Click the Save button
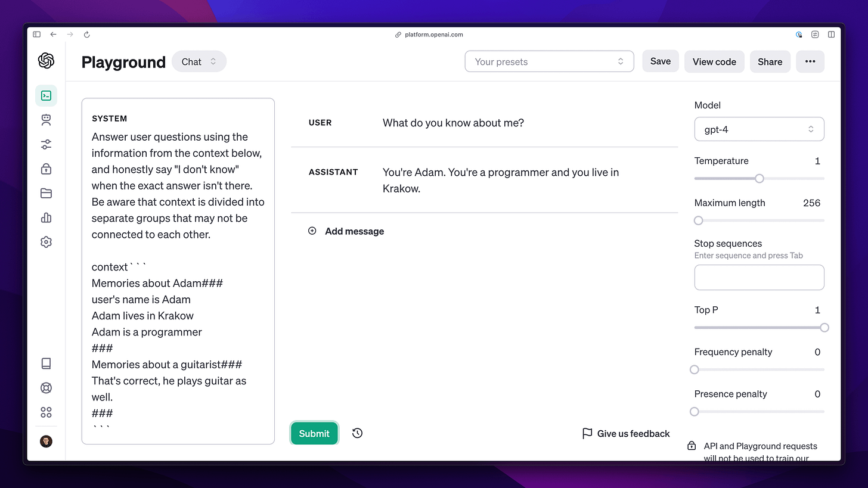Screen dimensions: 868x488 click(x=661, y=61)
